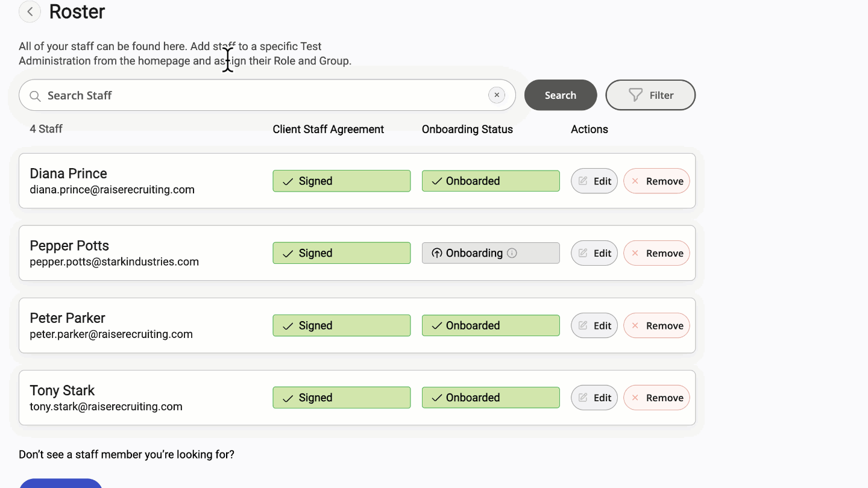Viewport: 868px width, 488px height.
Task: Click Tony Stark's Onboarded status badge
Action: tap(491, 398)
